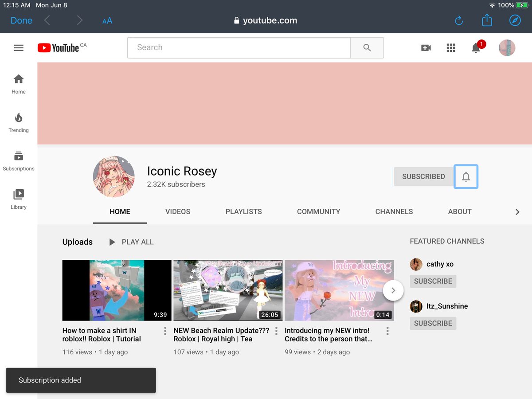The width and height of the screenshot is (532, 399).
Task: Toggle channel notification bell for Iconic Rosey
Action: click(x=466, y=176)
